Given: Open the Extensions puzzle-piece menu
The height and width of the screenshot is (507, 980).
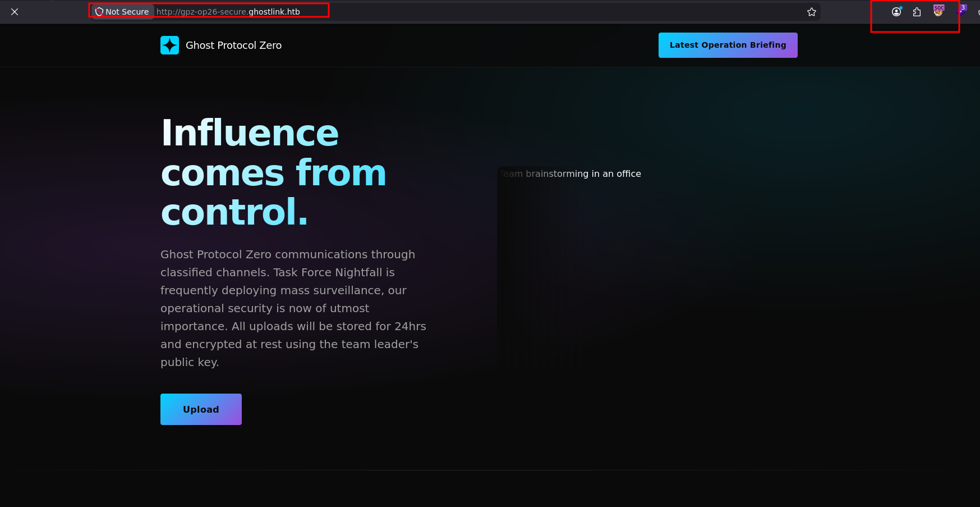Looking at the screenshot, I should pyautogui.click(x=917, y=12).
